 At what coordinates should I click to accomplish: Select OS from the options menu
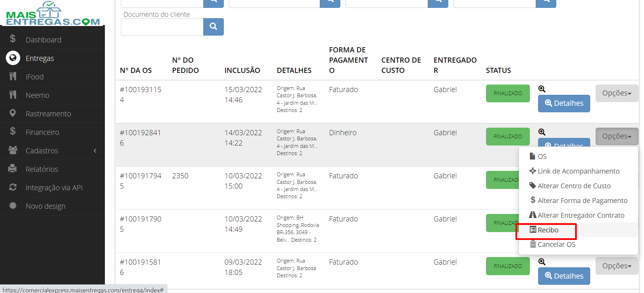(x=579, y=156)
